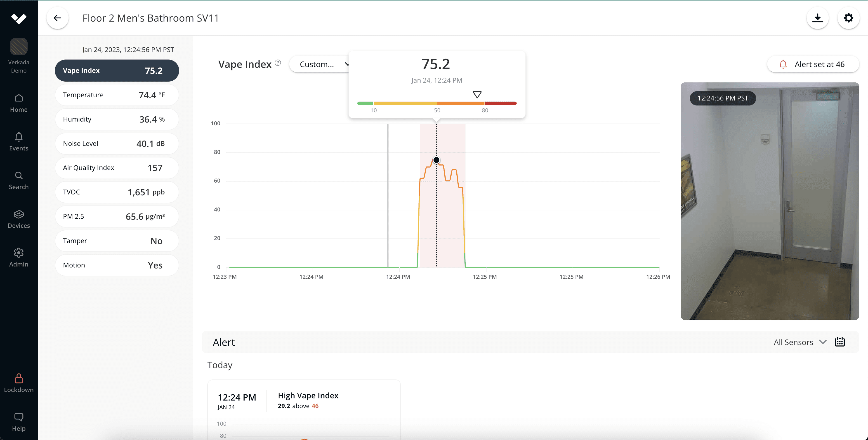Screen dimensions: 868x440
Task: Select the Temperature metric card
Action: [x=117, y=95]
